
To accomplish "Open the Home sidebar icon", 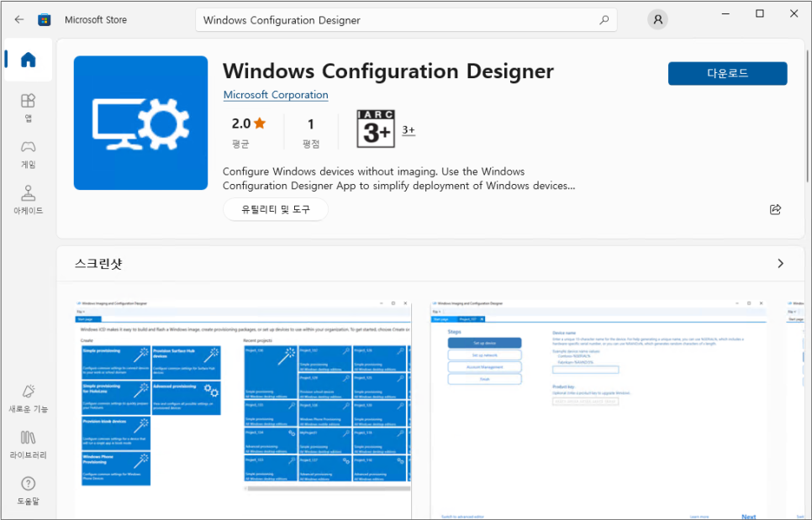I will click(x=28, y=60).
